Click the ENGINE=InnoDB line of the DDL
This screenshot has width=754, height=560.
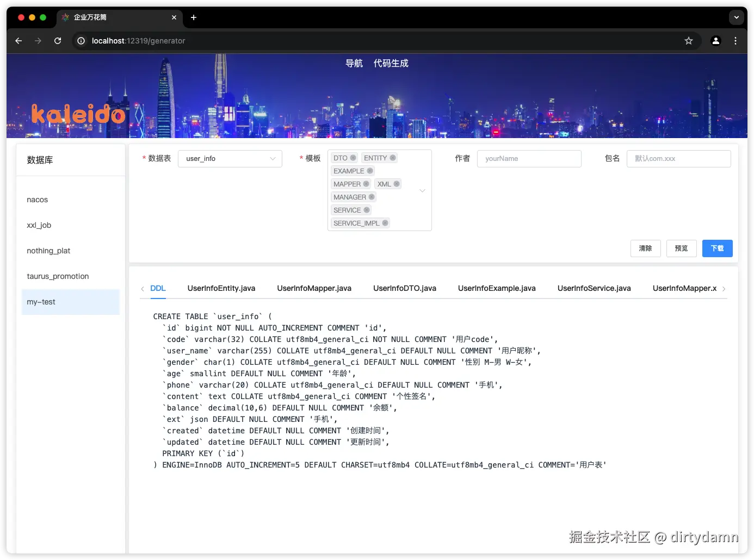[380, 465]
